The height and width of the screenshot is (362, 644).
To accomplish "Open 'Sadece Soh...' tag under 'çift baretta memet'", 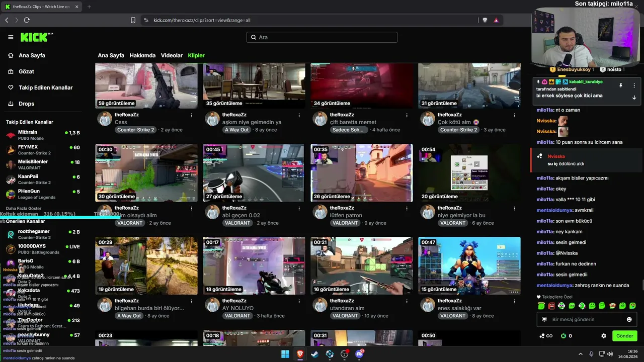I will (x=348, y=130).
